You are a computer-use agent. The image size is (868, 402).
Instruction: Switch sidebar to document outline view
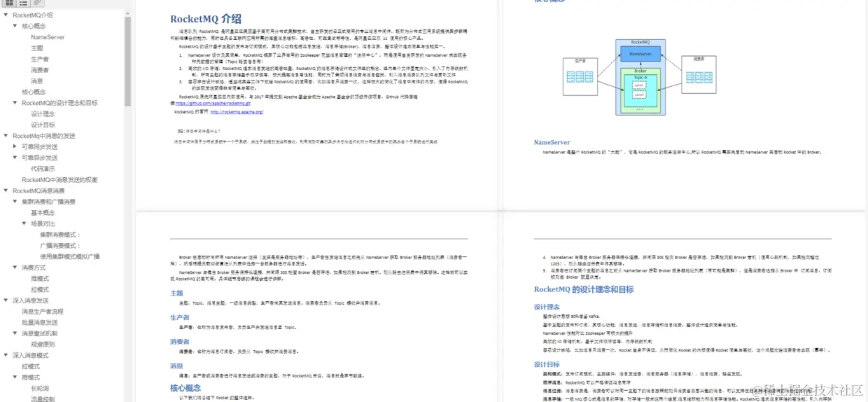24,4
